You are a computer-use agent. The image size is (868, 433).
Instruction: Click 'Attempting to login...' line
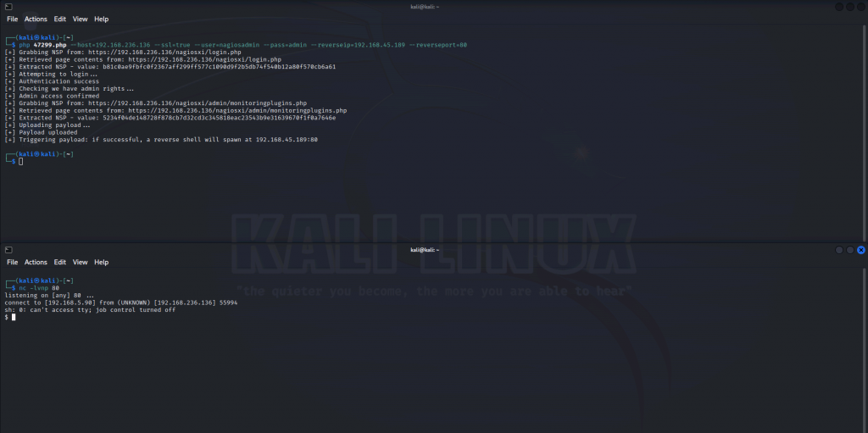point(51,75)
